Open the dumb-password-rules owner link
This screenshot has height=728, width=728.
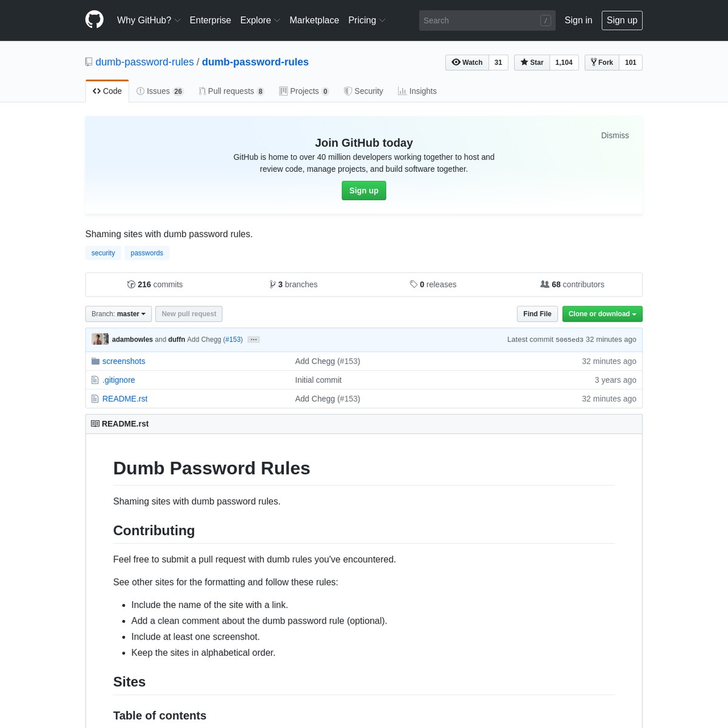(145, 62)
